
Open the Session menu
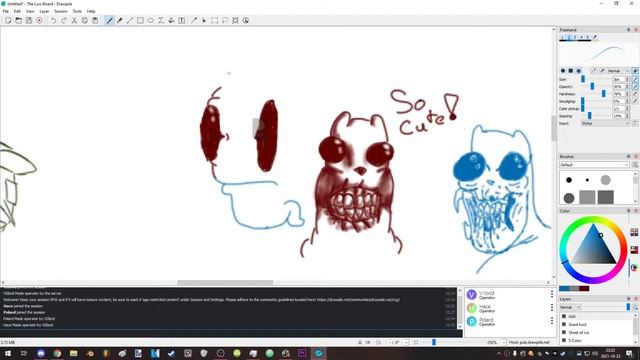[60, 11]
